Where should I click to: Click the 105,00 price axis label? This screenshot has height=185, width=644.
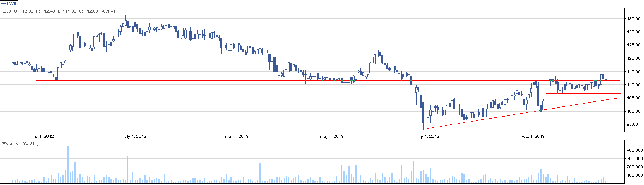[634, 98]
